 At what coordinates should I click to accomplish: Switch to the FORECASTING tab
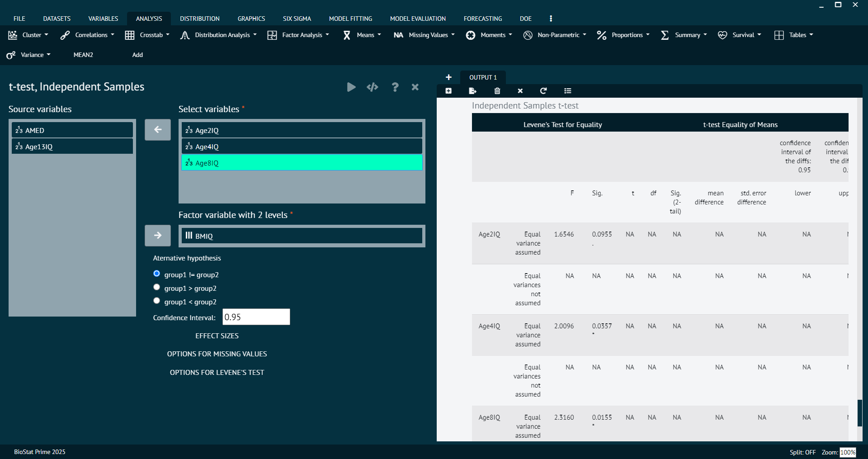pos(483,19)
